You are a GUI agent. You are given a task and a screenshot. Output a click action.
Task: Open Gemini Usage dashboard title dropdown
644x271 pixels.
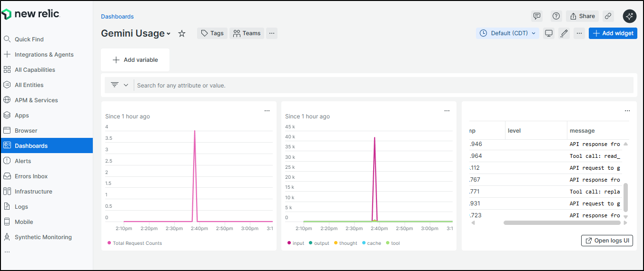click(136, 33)
